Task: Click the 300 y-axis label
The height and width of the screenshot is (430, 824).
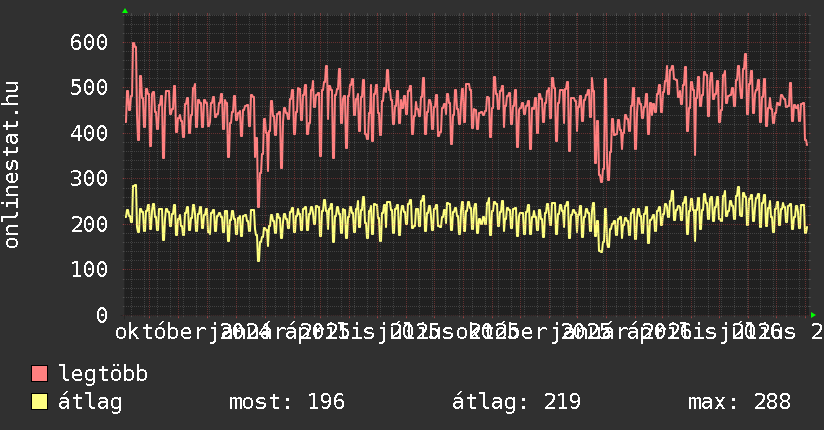Action: pyautogui.click(x=89, y=178)
